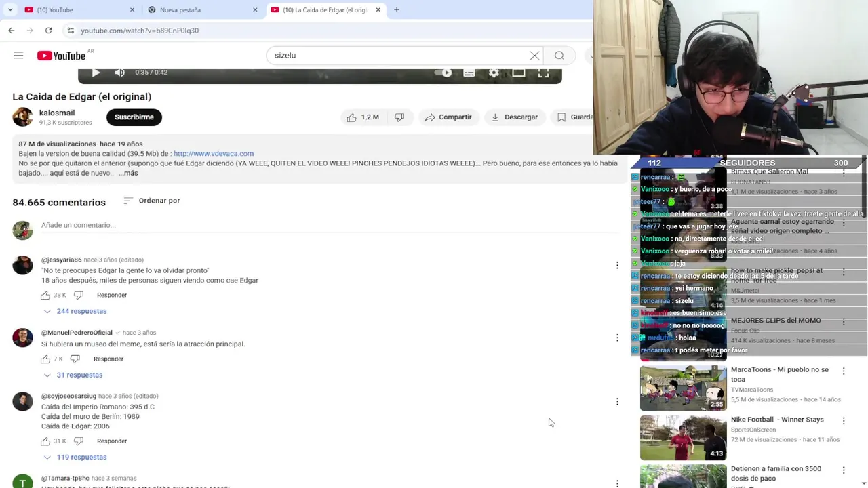868x488 pixels.
Task: Open options for 'Detienen a familia' video
Action: pos(844,470)
